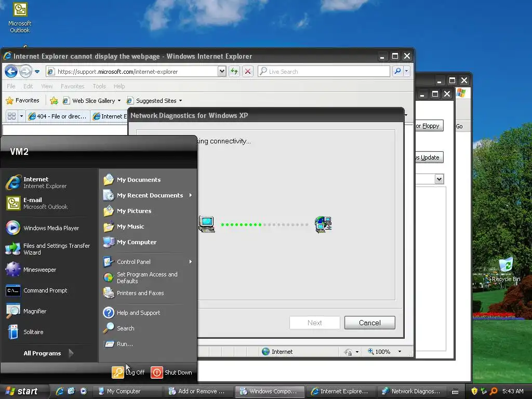The image size is (532, 399).
Task: Open Suggested Sites dropdown
Action: 154,100
